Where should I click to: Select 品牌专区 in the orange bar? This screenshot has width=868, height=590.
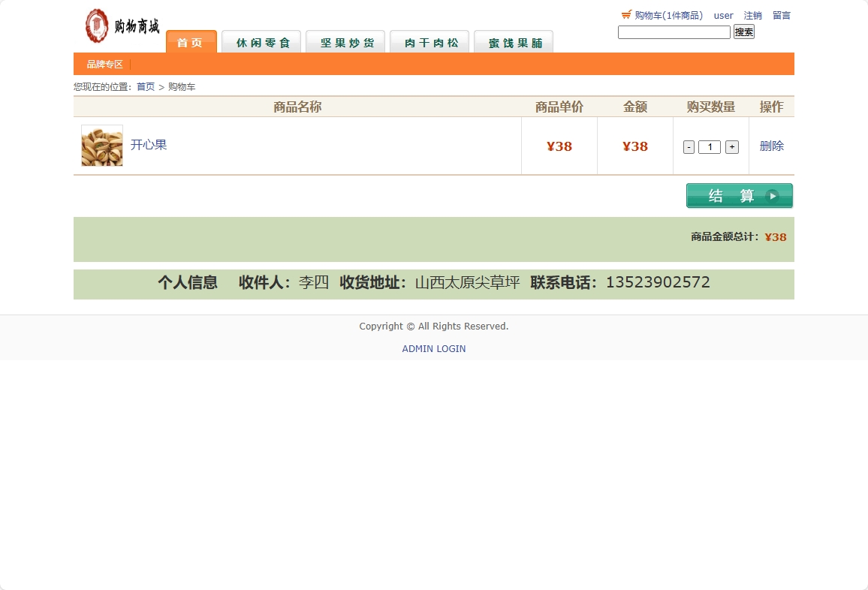[x=104, y=64]
